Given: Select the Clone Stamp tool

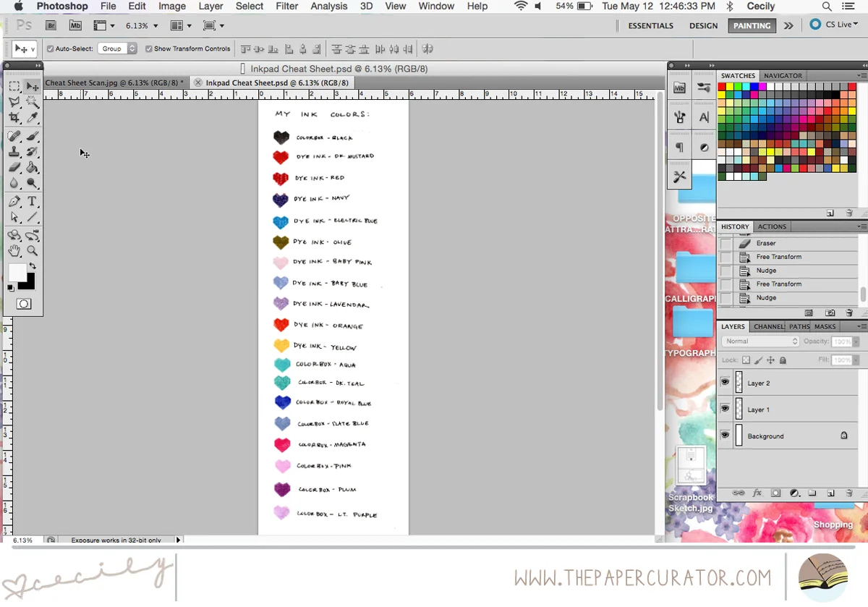Looking at the screenshot, I should (x=14, y=152).
